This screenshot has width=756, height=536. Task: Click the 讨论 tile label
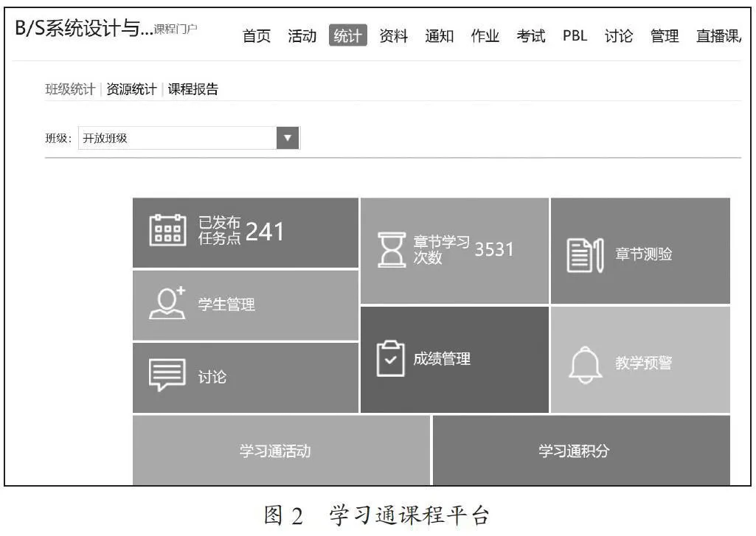point(212,377)
